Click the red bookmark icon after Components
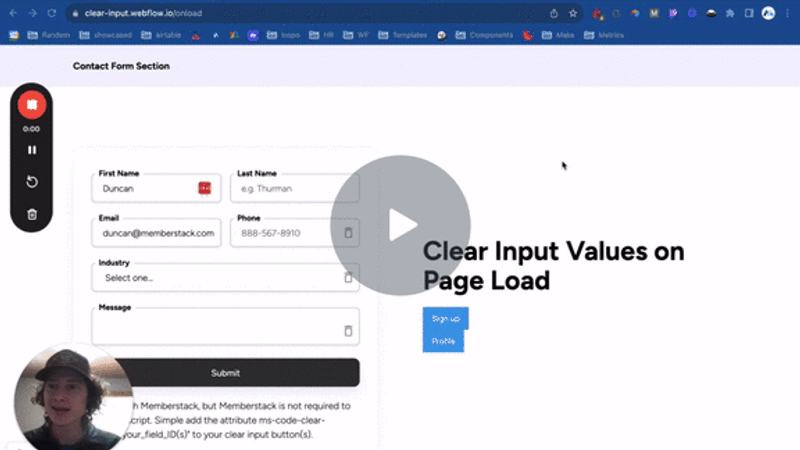Viewport: 800px width, 450px height. [528, 35]
